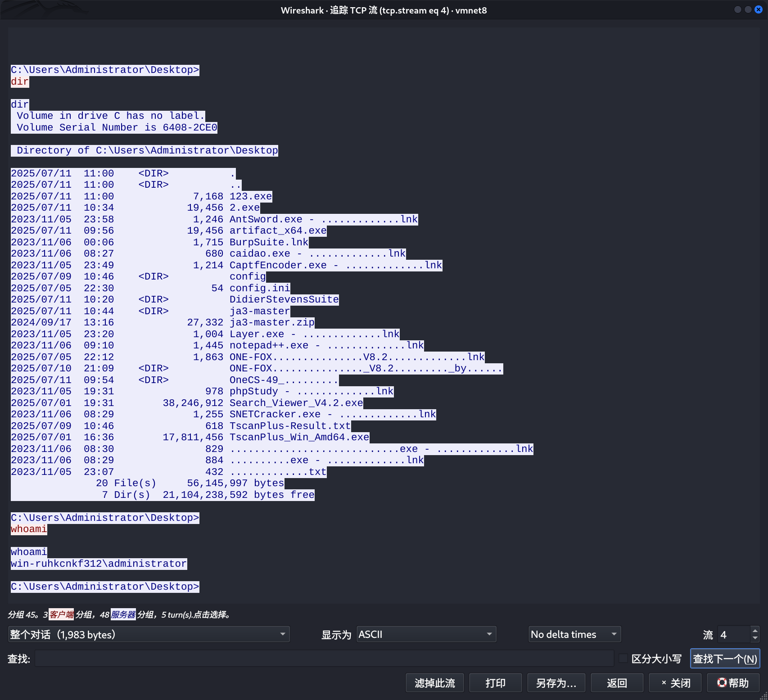Select the 客户端 client packets label

tap(61, 614)
